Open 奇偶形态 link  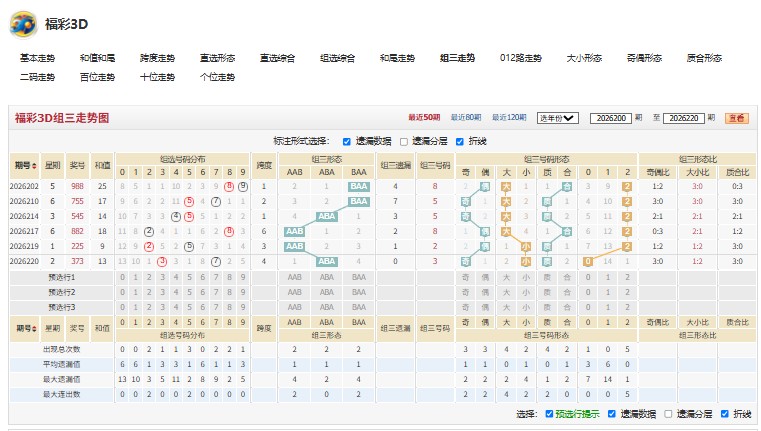pyautogui.click(x=644, y=58)
